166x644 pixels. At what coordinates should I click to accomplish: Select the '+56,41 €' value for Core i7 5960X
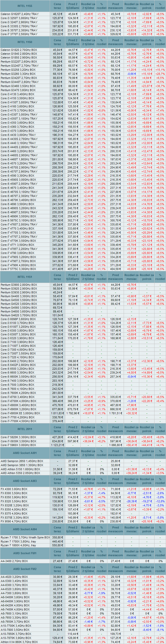(x=132, y=445)
